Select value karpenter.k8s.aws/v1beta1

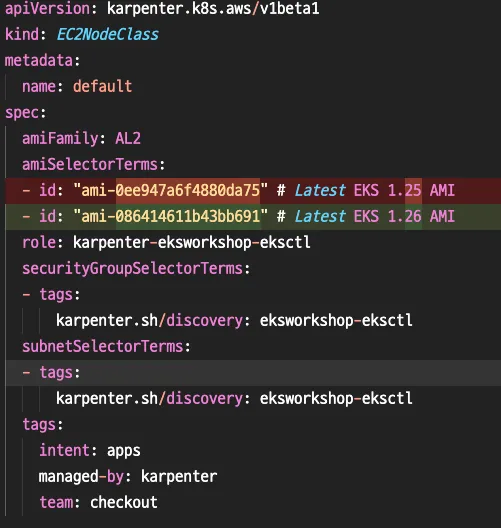tap(213, 8)
